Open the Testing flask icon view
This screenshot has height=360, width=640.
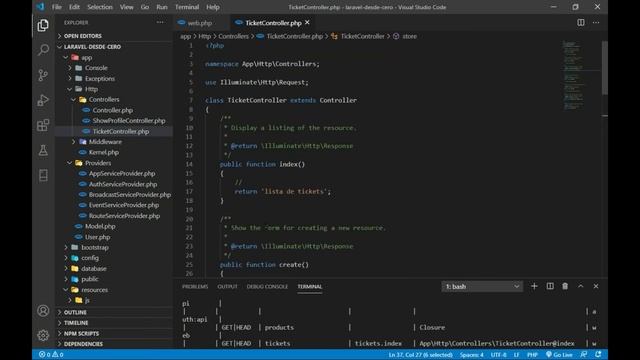43,150
